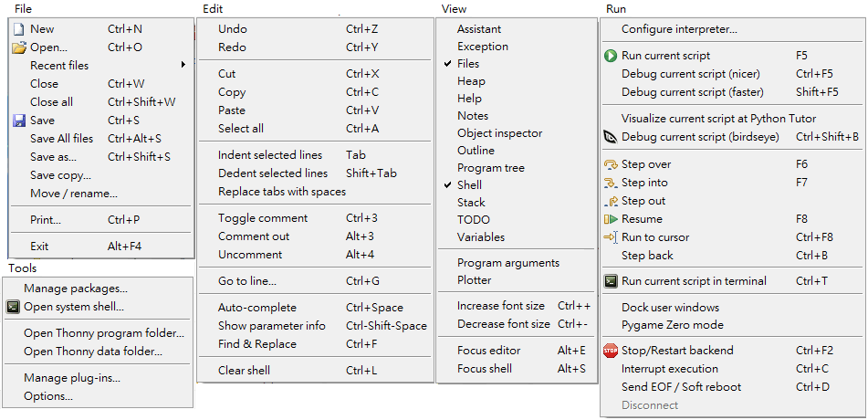Choose Configure interpreter...
Viewport: 868px width, 420px height.
(679, 29)
